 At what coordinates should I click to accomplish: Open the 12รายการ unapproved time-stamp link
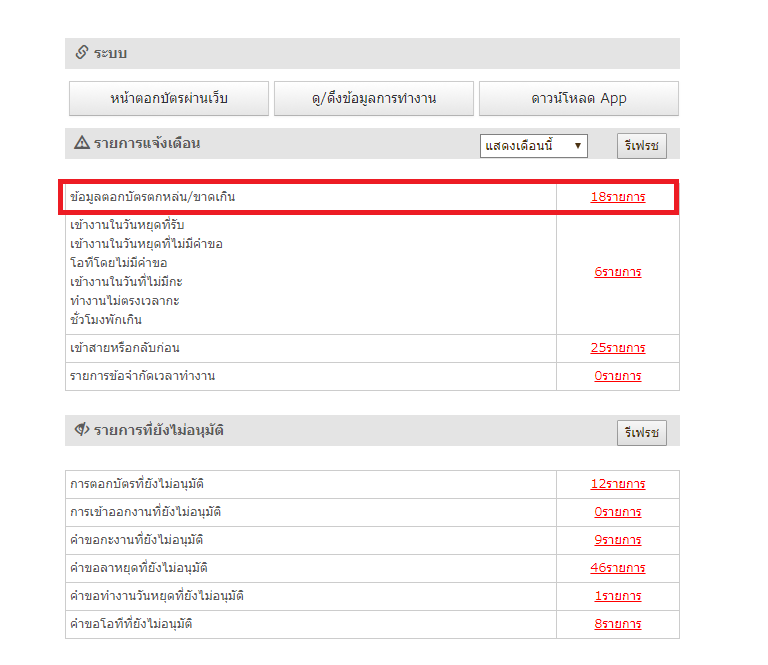click(x=617, y=484)
